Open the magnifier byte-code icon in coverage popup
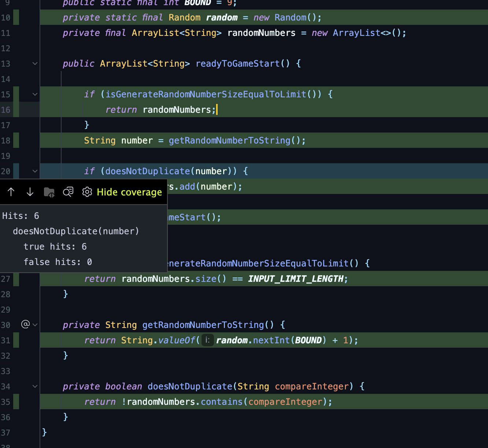This screenshot has width=488, height=448. (68, 192)
